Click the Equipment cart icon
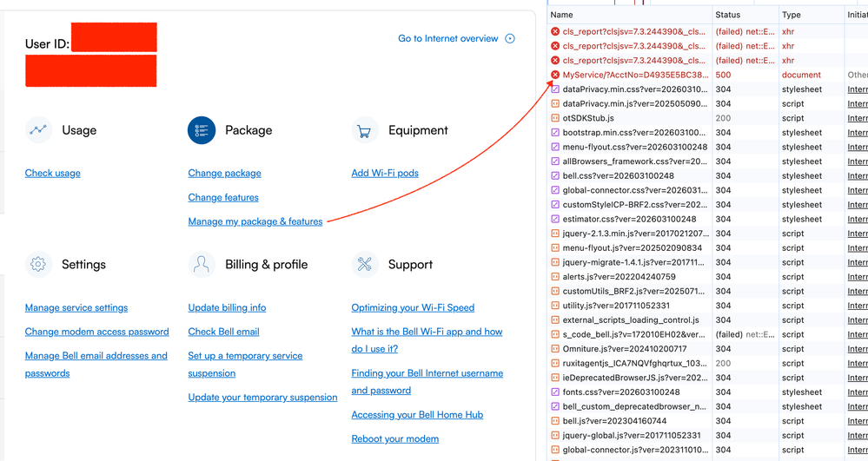This screenshot has height=461, width=868. [x=364, y=130]
